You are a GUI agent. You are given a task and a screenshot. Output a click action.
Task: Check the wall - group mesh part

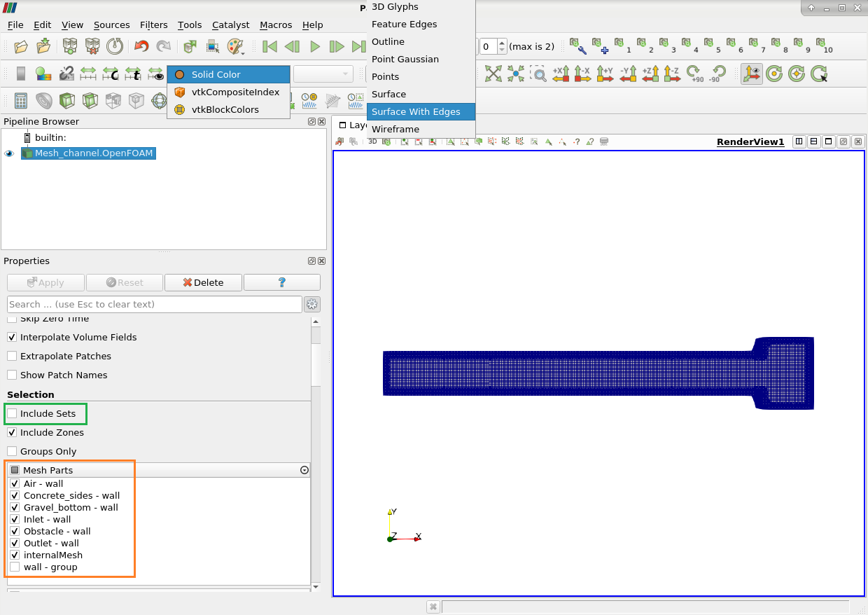pos(15,567)
